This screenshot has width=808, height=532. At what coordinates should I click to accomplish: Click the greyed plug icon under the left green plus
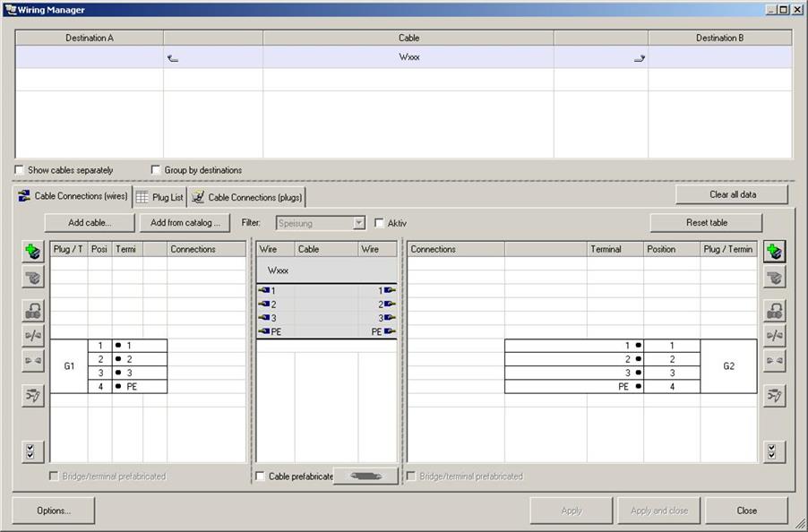(x=33, y=278)
